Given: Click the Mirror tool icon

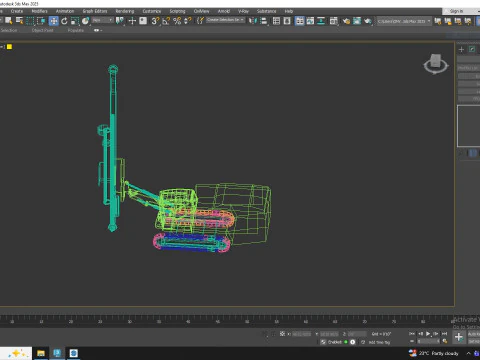Looking at the screenshot, I should [252, 21].
